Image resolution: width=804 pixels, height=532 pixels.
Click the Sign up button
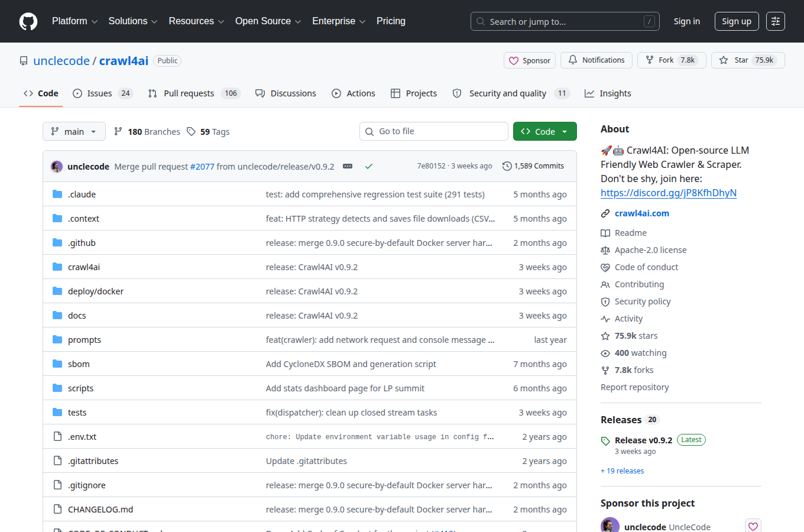point(737,21)
